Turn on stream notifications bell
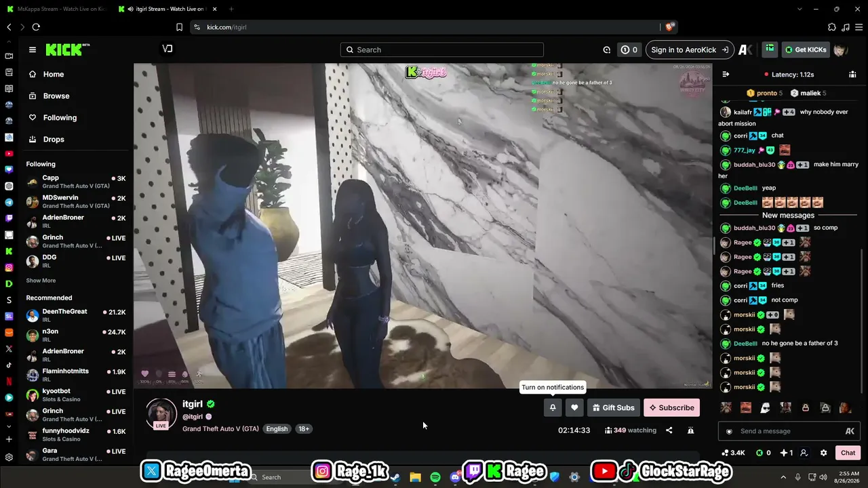868x488 pixels. (x=553, y=407)
